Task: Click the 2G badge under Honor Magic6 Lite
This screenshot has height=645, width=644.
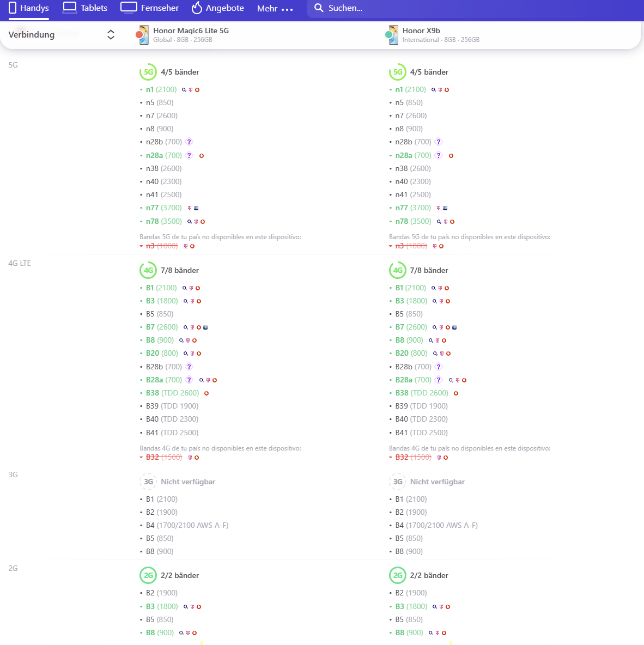Action: click(x=148, y=575)
